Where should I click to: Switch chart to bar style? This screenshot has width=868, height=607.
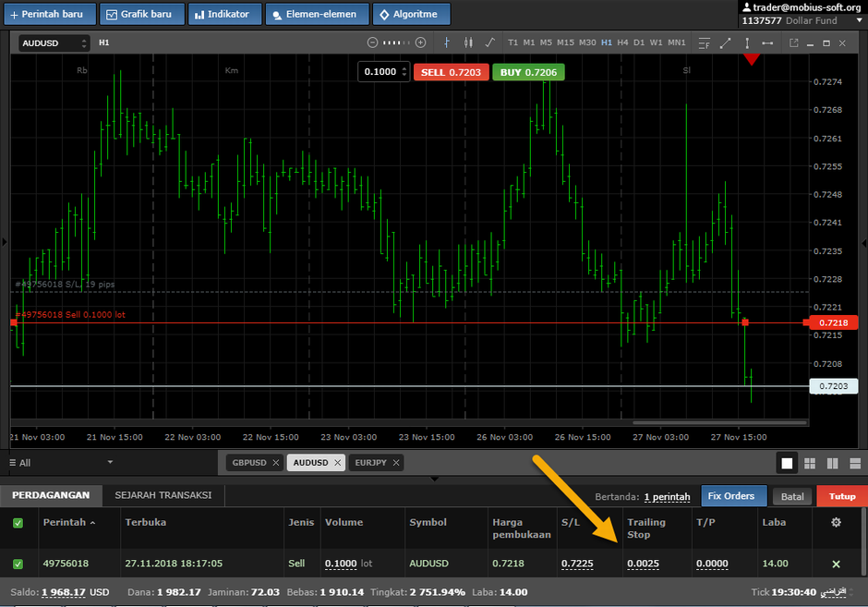(x=447, y=42)
